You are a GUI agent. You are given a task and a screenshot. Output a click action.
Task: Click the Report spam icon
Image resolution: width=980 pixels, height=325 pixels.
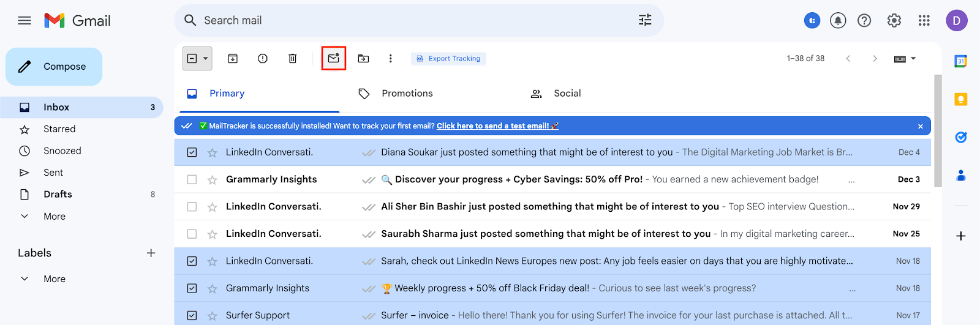pos(263,59)
